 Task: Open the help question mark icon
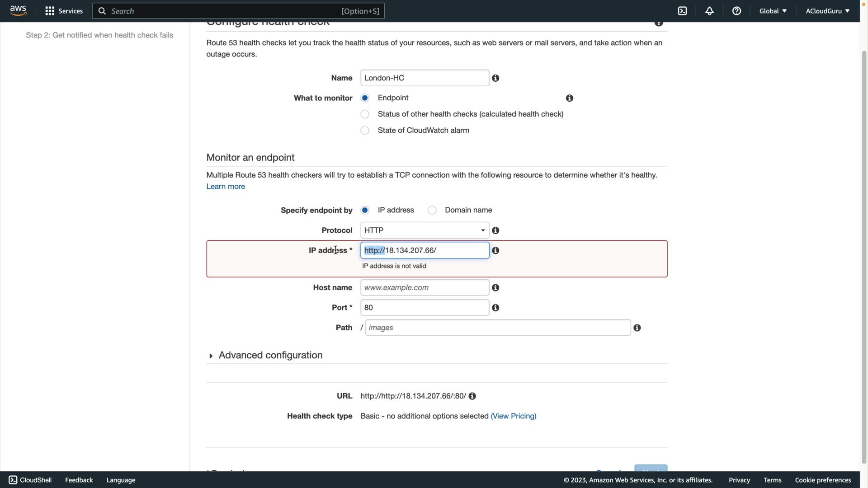tap(736, 11)
